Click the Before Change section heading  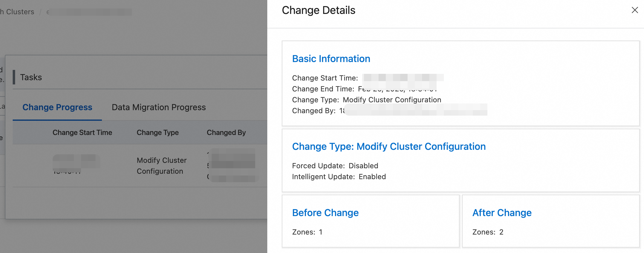tap(325, 213)
